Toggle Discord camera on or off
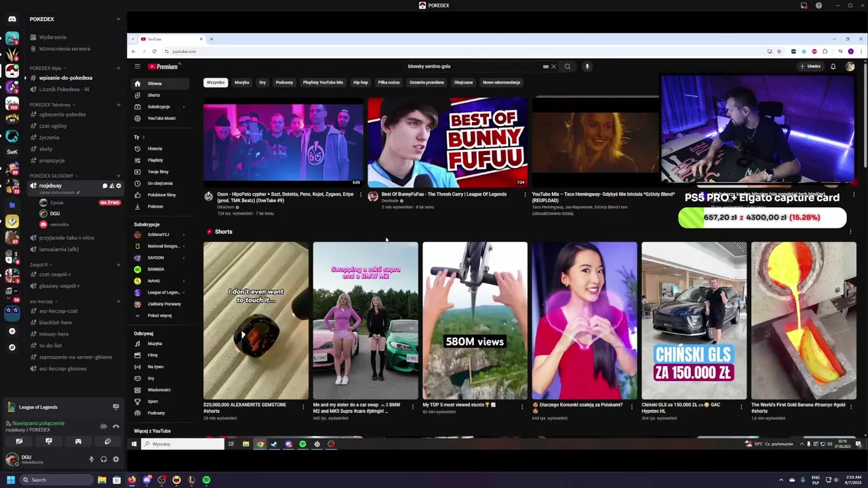The height and width of the screenshot is (488, 868). (19, 441)
